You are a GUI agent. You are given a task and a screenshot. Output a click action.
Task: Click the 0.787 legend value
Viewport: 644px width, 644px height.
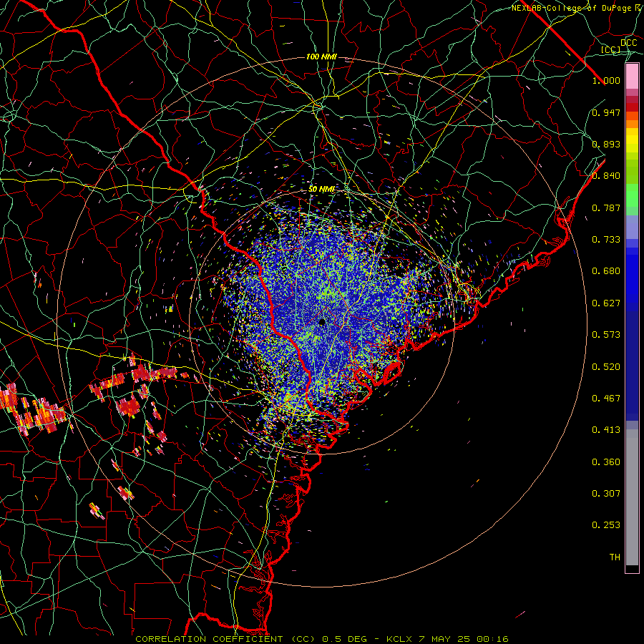[606, 208]
